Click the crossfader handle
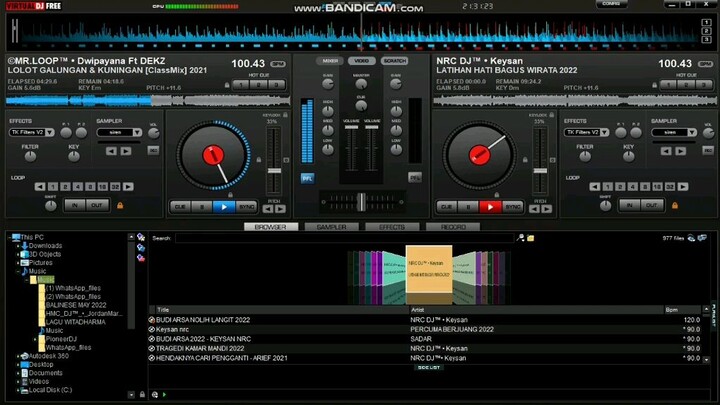This screenshot has height=405, width=720. pyautogui.click(x=361, y=202)
